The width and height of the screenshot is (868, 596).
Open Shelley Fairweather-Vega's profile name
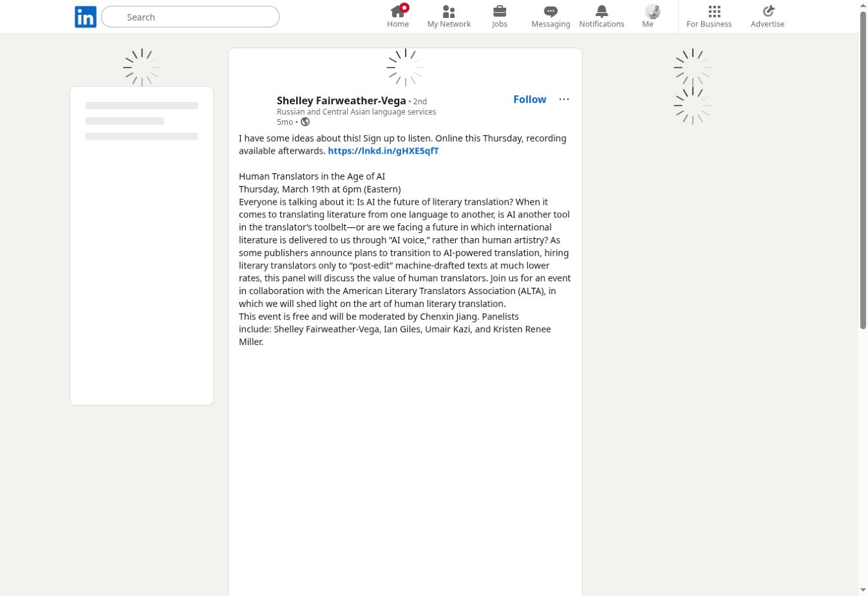coord(341,100)
